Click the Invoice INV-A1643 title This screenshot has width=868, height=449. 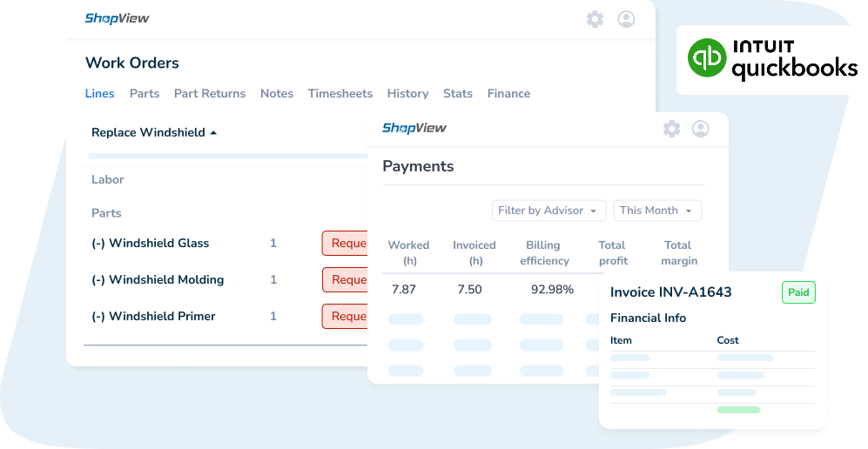click(x=671, y=292)
